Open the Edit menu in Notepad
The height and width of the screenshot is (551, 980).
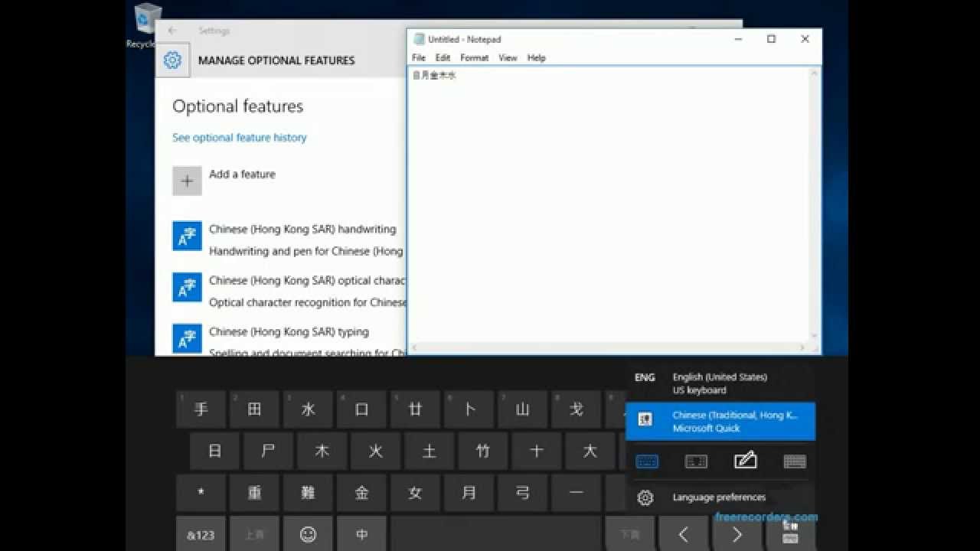(x=443, y=57)
